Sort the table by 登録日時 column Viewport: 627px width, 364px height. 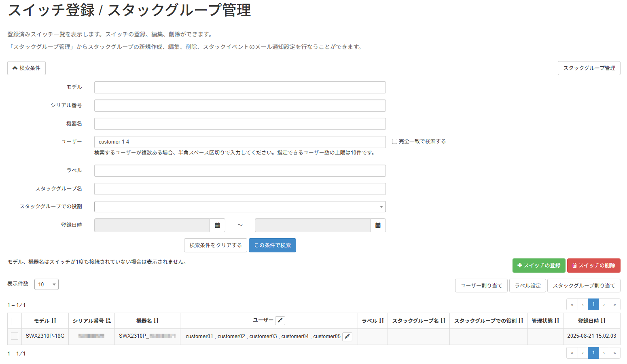click(x=603, y=320)
